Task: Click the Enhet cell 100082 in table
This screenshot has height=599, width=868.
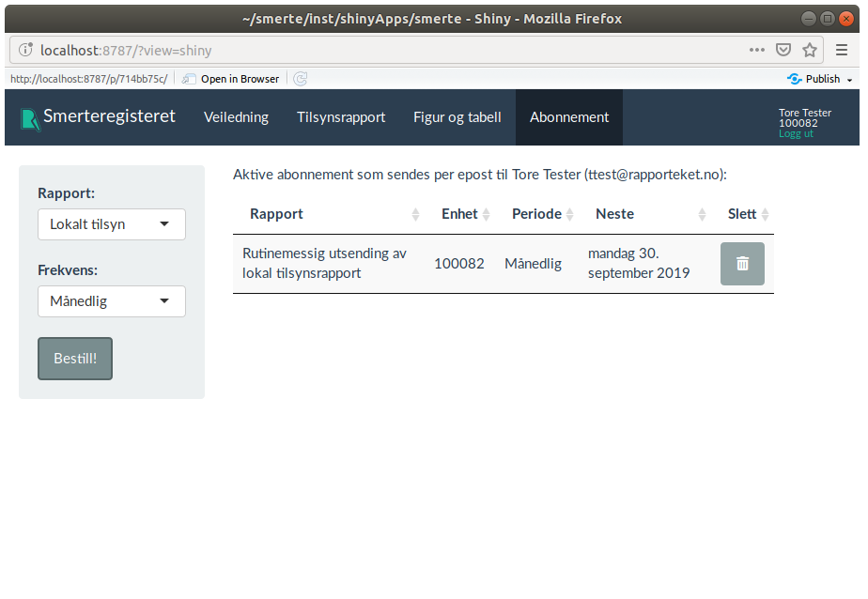Action: 459,264
